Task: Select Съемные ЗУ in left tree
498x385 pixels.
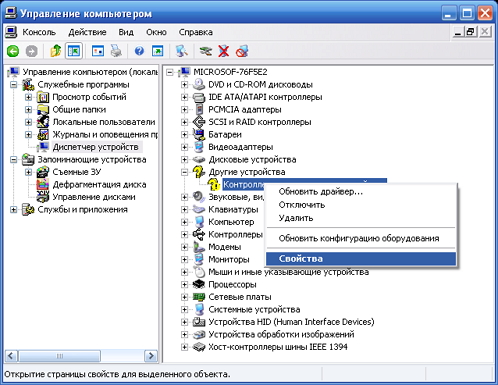Action: 77,172
